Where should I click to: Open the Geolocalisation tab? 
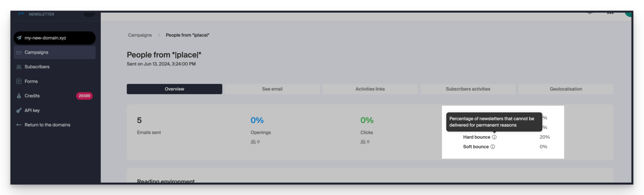pyautogui.click(x=566, y=89)
